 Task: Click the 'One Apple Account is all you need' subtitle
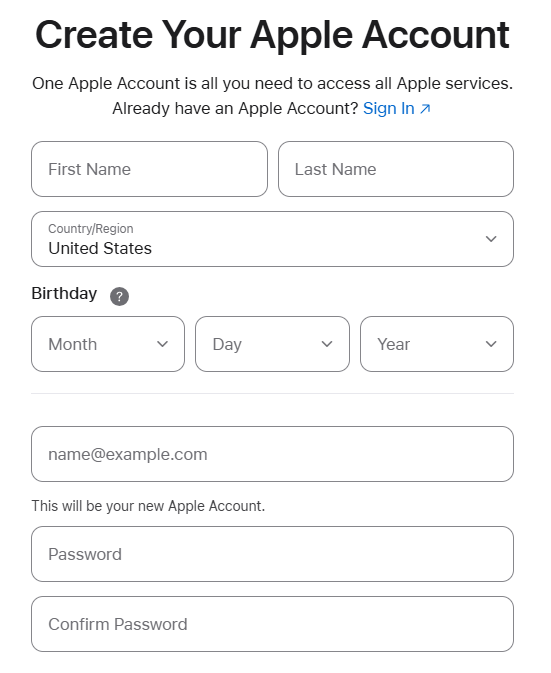point(272,84)
